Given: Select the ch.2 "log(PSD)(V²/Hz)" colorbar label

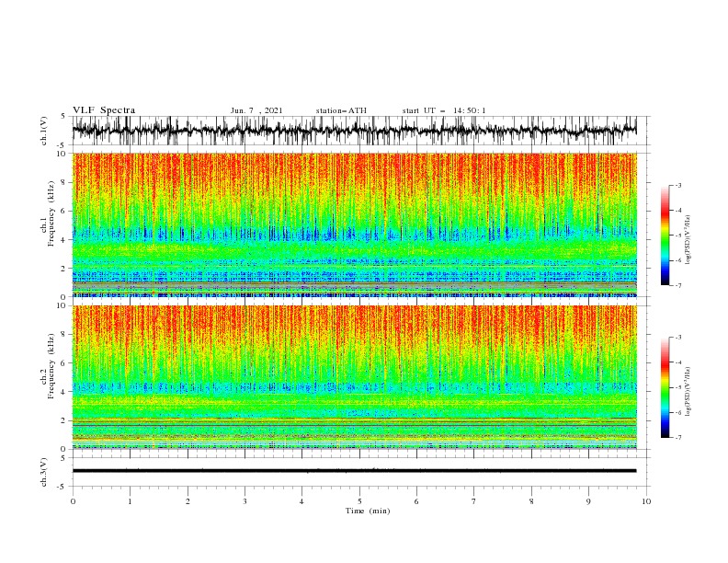Looking at the screenshot, I should (688, 392).
